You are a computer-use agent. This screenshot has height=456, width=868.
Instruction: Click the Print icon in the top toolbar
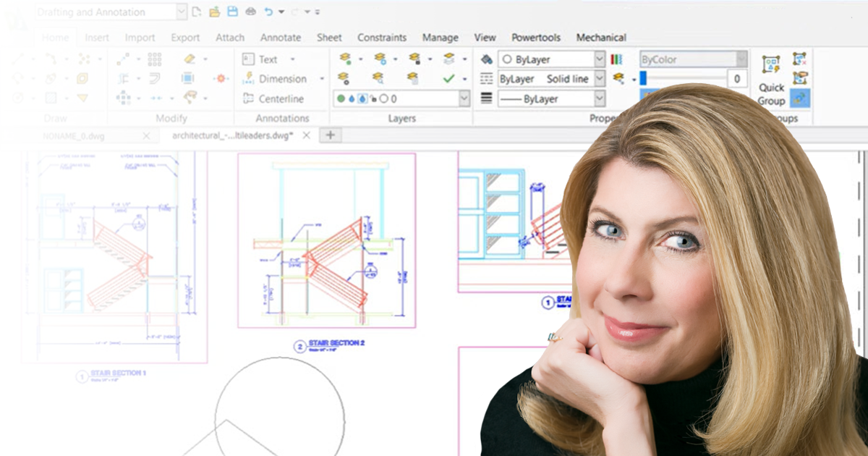pyautogui.click(x=250, y=12)
